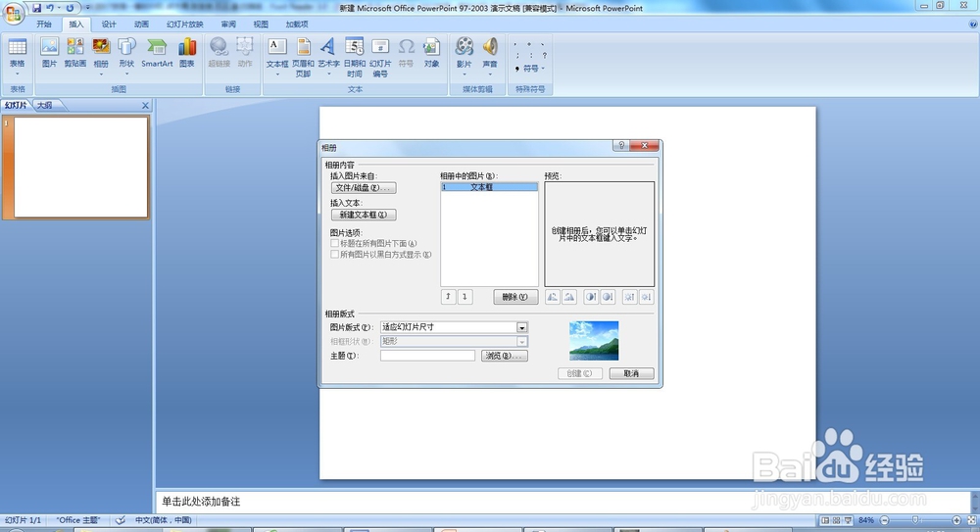This screenshot has height=532, width=980.
Task: Open the 视图 ribbon tab
Action: click(x=261, y=24)
